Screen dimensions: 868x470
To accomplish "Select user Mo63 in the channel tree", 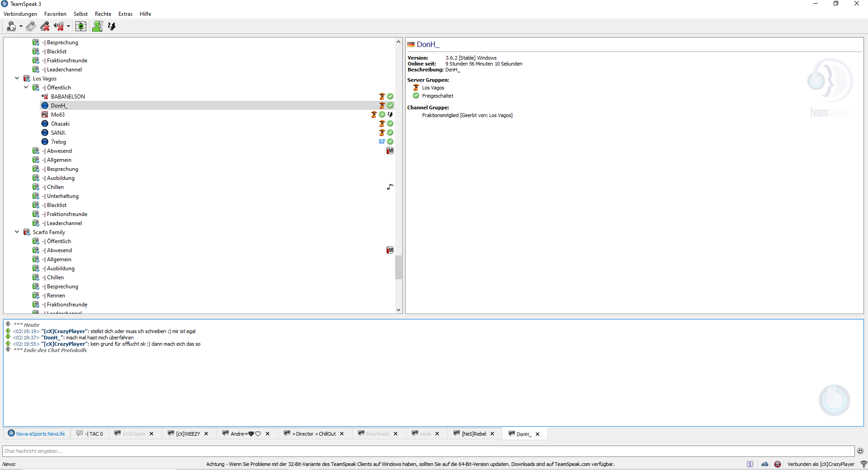I will (x=58, y=115).
